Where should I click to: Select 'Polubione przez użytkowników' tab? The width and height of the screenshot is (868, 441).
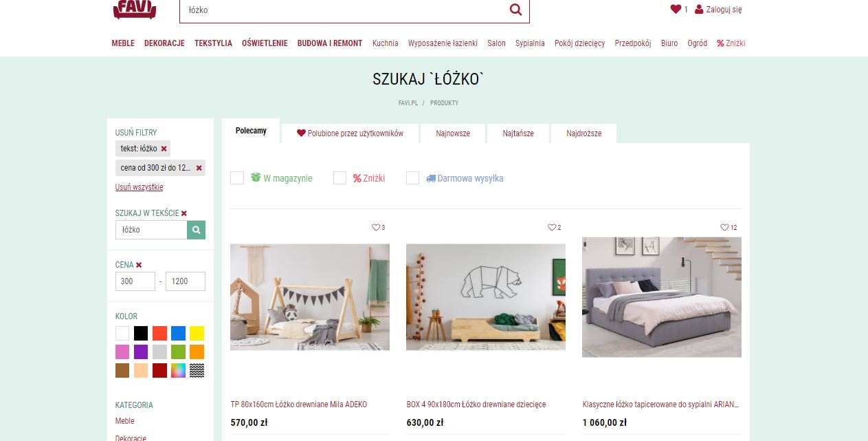[x=350, y=133]
